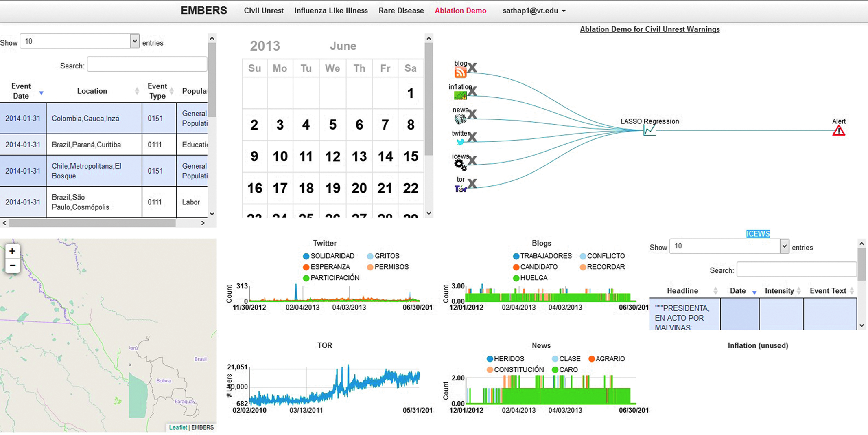Click the SOLIDARIDAD blue legend swatch

tap(306, 256)
